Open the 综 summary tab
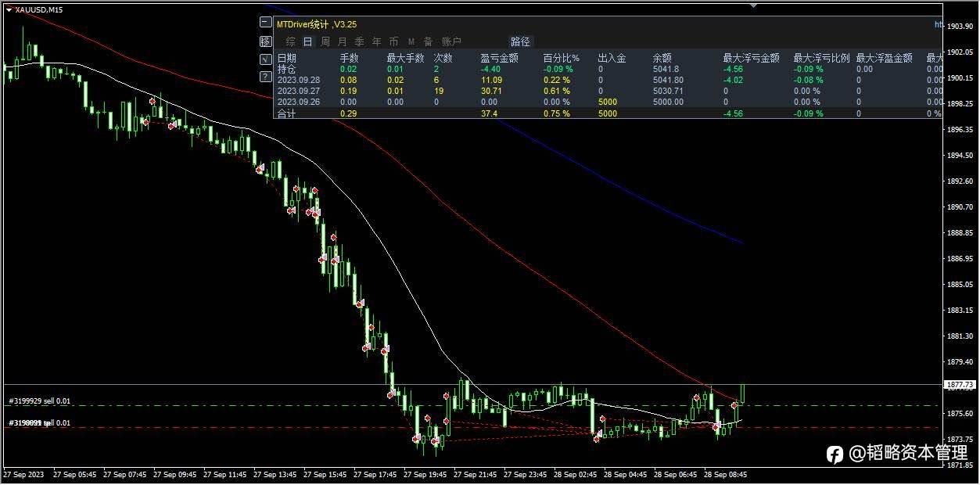The image size is (980, 485). pyautogui.click(x=291, y=41)
